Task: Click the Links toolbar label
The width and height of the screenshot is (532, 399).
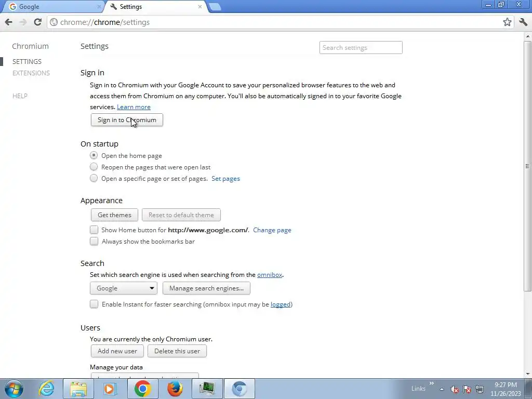Action: click(x=418, y=389)
